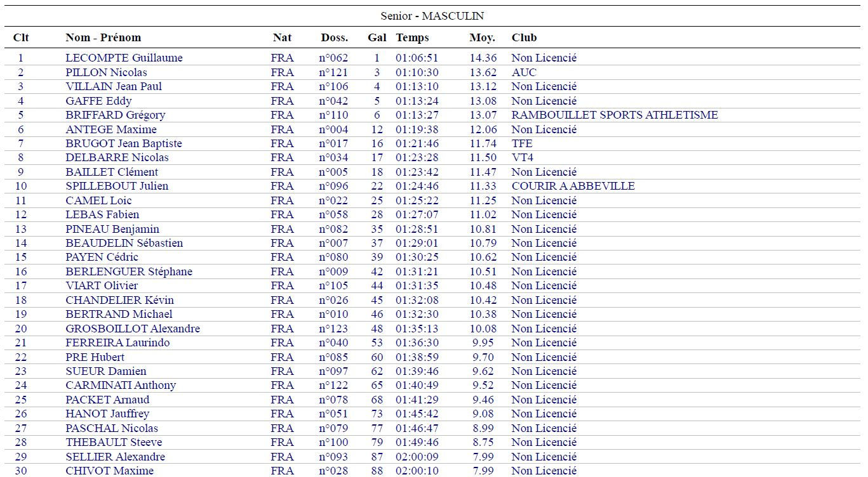Click the time 01:06:51
This screenshot has height=477, width=868.
[x=417, y=58]
